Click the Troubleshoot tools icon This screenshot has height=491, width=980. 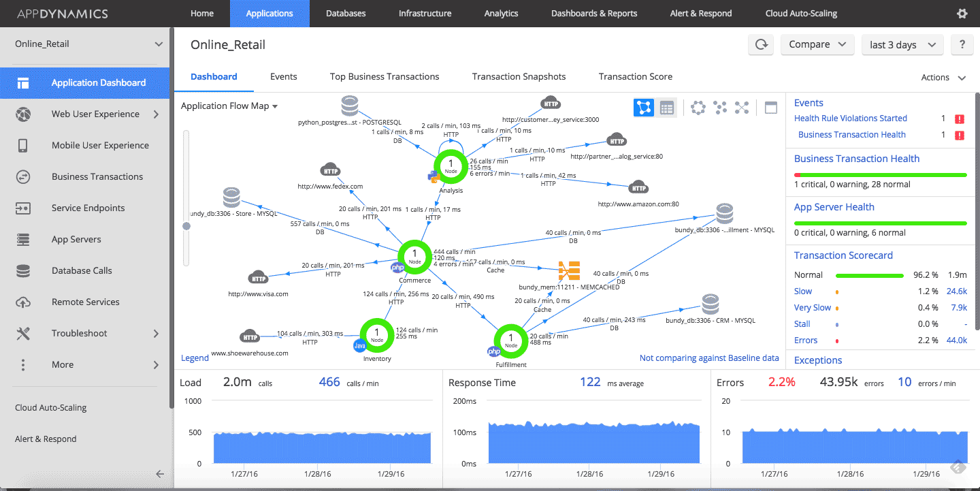(23, 334)
